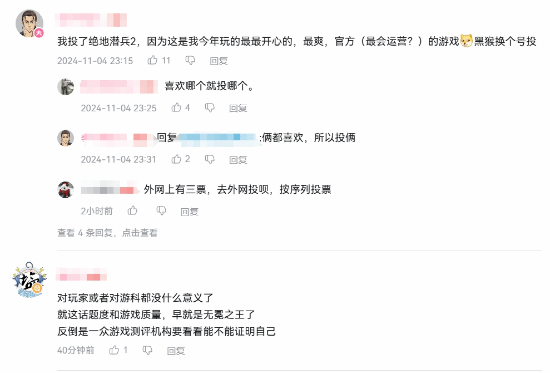
Task: Like the reply '俩都喜欢，所以投俩'
Action: (176, 159)
